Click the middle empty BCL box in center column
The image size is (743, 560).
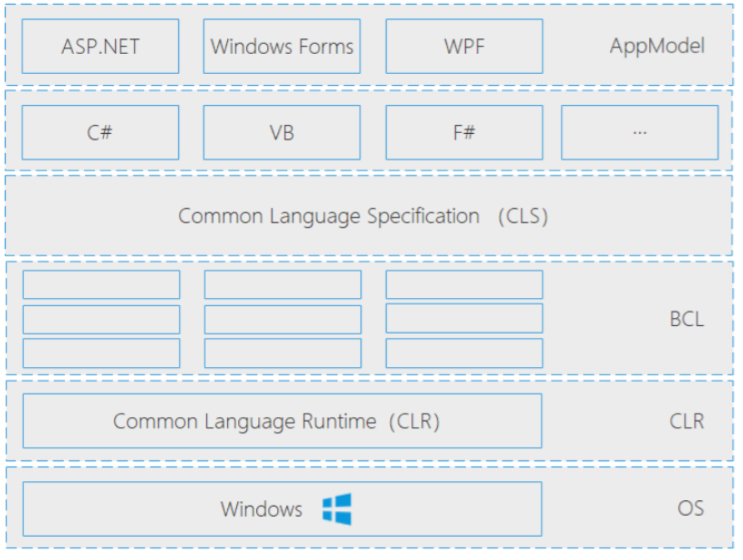click(x=283, y=319)
